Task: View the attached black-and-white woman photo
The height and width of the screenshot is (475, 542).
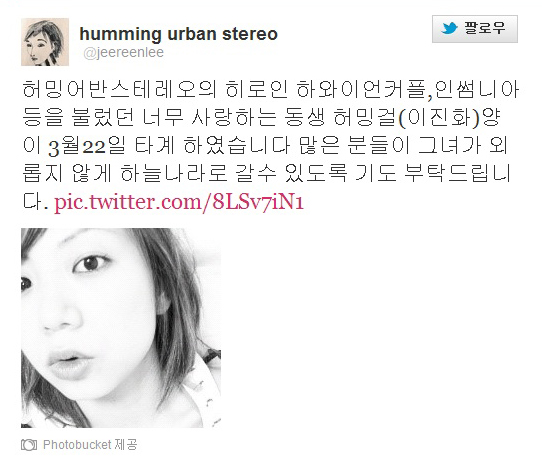Action: point(121,328)
